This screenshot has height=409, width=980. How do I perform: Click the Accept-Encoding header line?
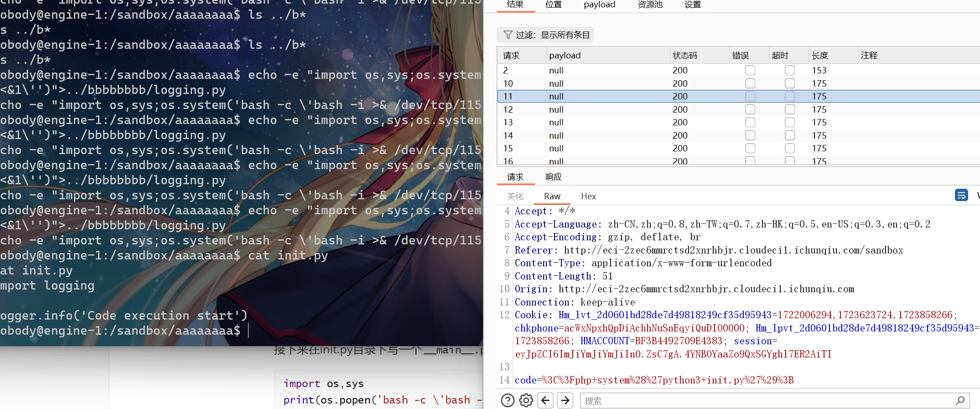[607, 237]
